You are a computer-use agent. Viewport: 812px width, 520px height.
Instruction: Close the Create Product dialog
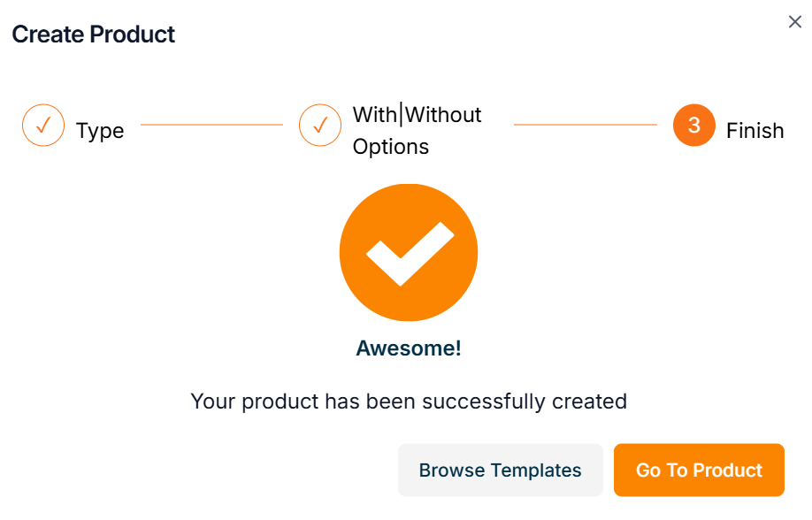(x=794, y=22)
